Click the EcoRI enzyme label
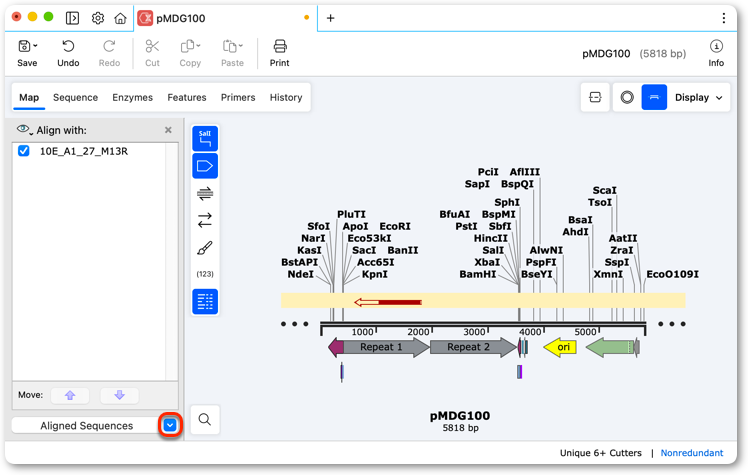The height and width of the screenshot is (475, 754). click(395, 226)
